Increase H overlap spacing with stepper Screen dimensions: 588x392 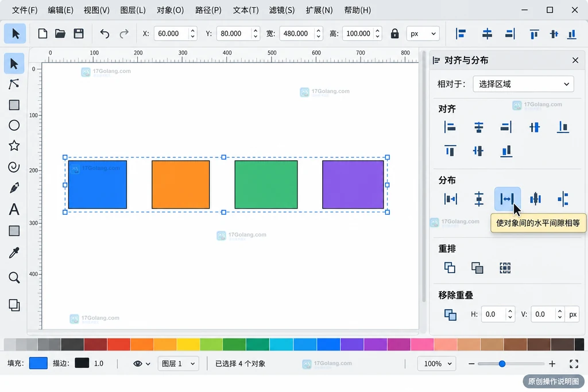click(510, 311)
